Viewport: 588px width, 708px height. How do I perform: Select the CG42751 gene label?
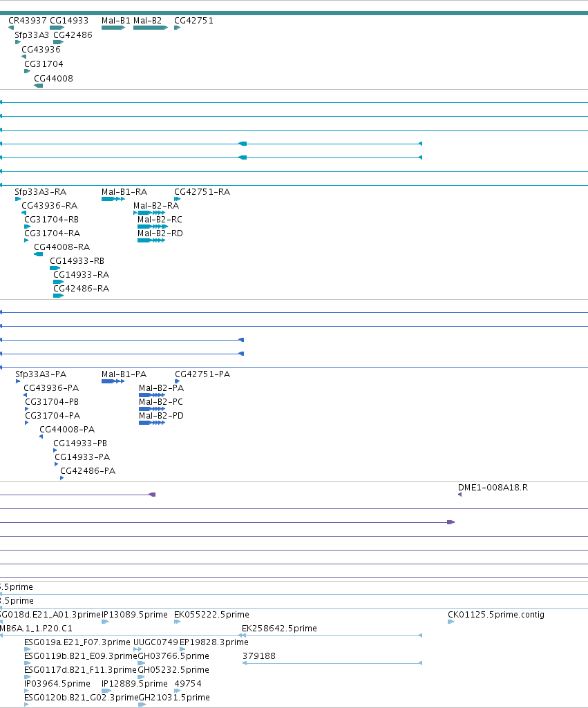[x=193, y=21]
